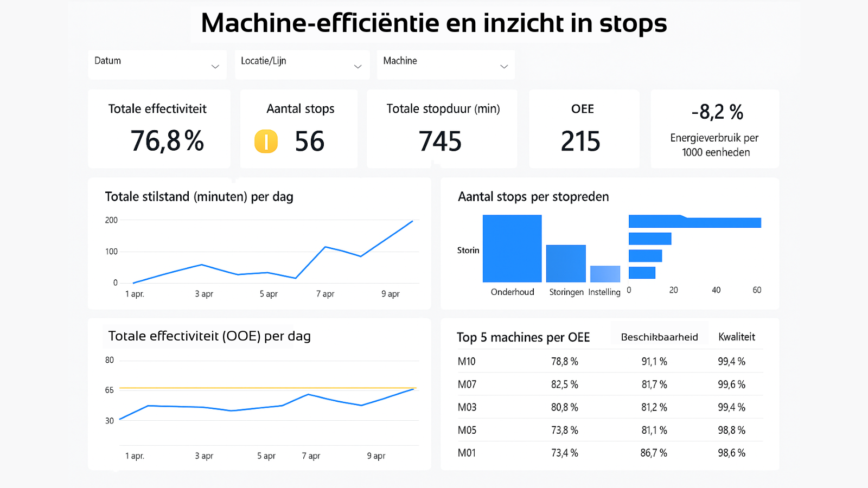
Task: Click the Totale stilstand (minuten) per dag title
Action: [199, 197]
